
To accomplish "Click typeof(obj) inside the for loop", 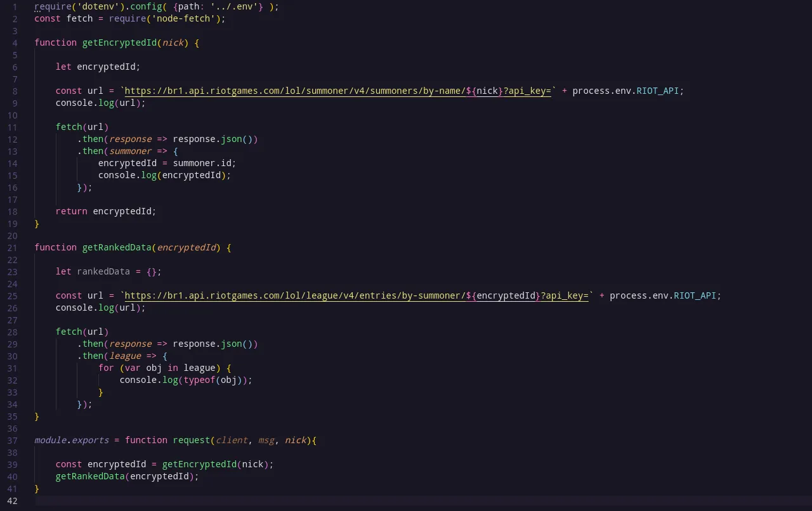I will click(x=209, y=380).
